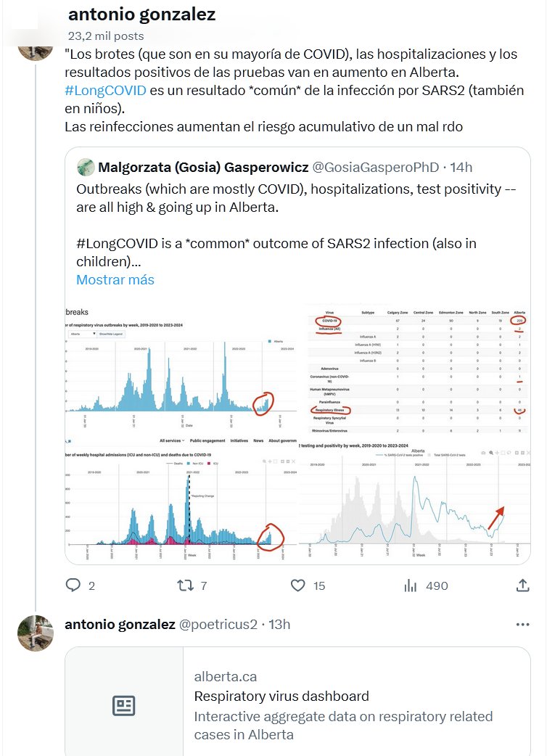
Task: Open antonio gonzalez's avatar on the 13h post
Action: (x=36, y=633)
